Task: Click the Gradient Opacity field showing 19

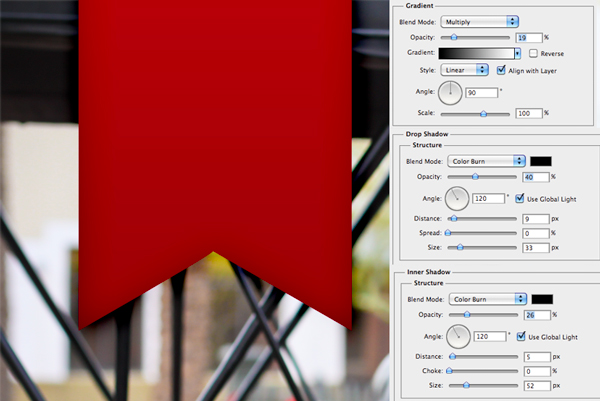Action: pyautogui.click(x=529, y=37)
